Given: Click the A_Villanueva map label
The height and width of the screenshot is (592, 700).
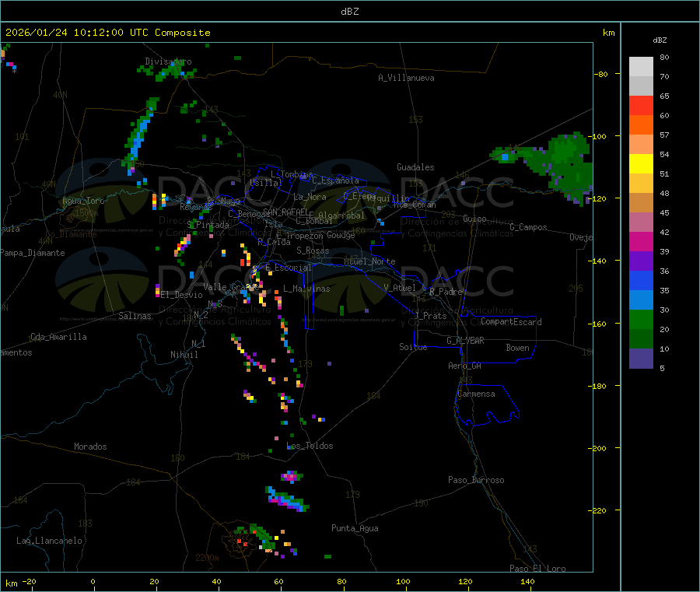Looking at the screenshot, I should 406,78.
